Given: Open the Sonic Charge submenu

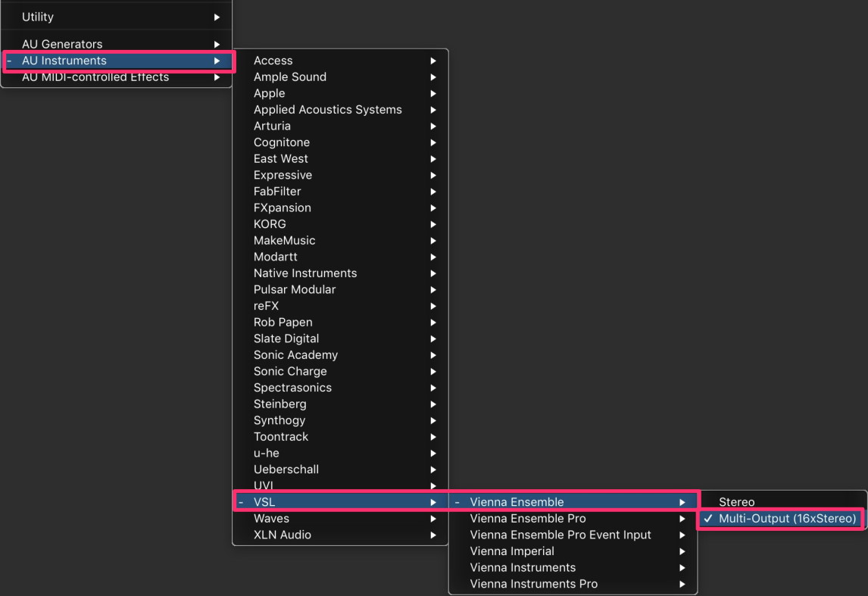Looking at the screenshot, I should tap(340, 371).
